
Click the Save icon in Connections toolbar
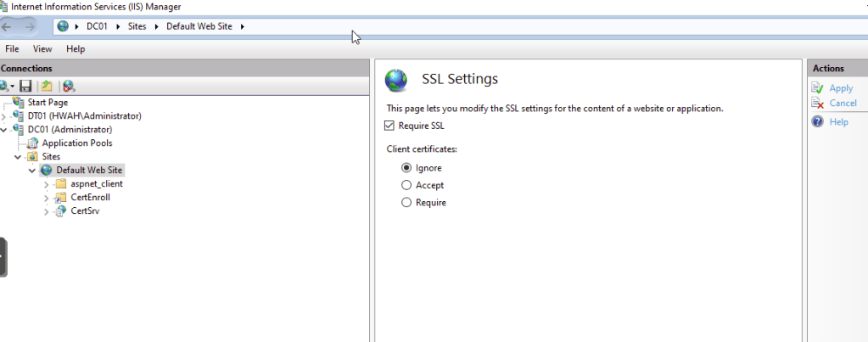coord(25,86)
